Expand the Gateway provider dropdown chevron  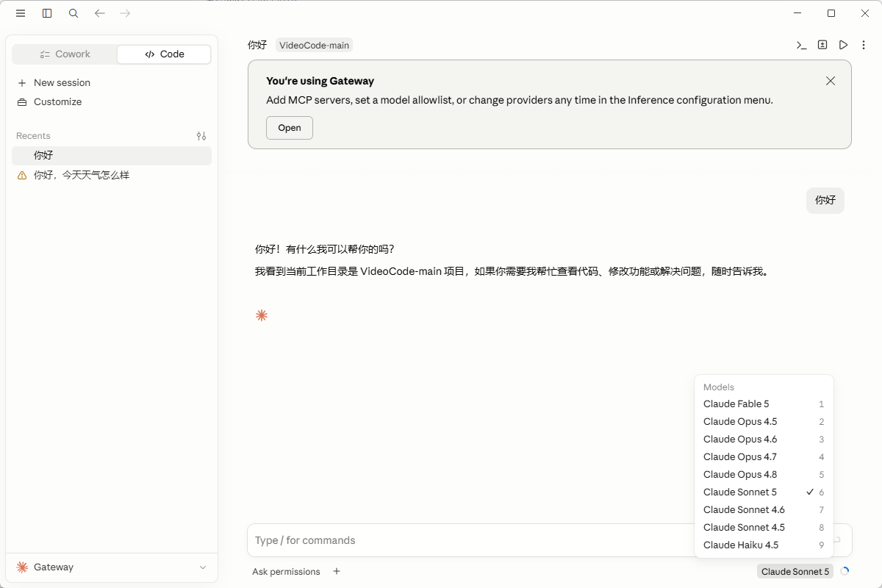(203, 567)
